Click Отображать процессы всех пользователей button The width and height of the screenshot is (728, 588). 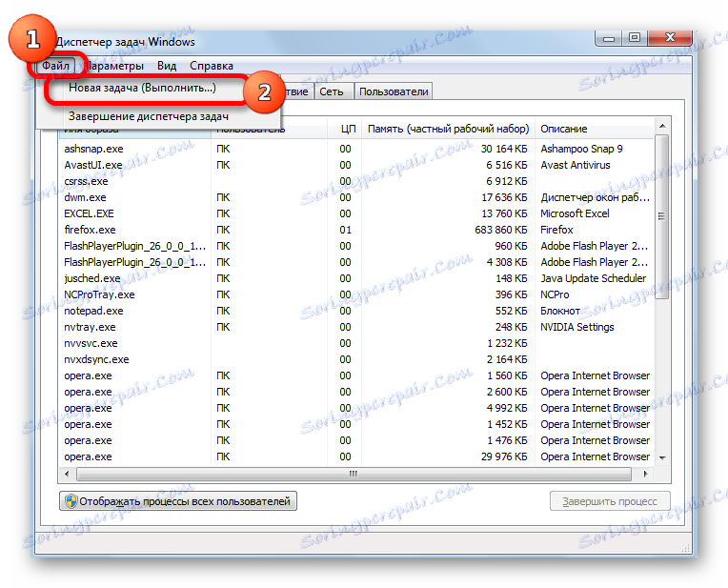click(178, 501)
